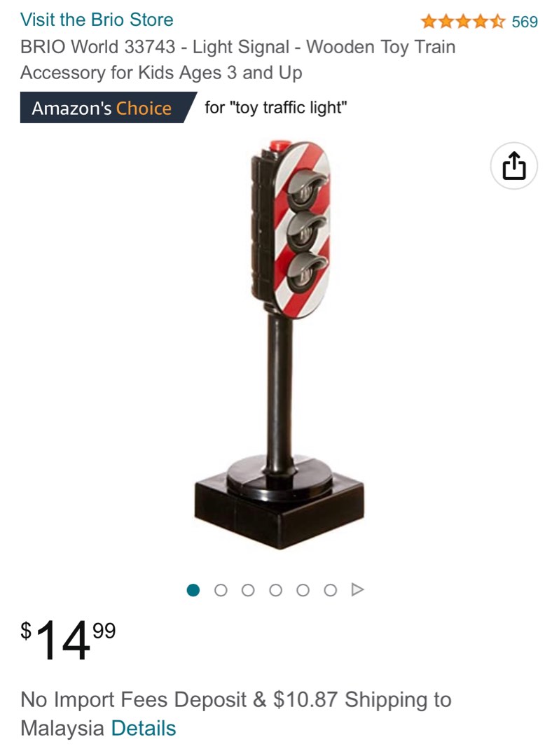559x756 pixels.
Task: Select the sixth image carousel dot
Action: (x=331, y=589)
